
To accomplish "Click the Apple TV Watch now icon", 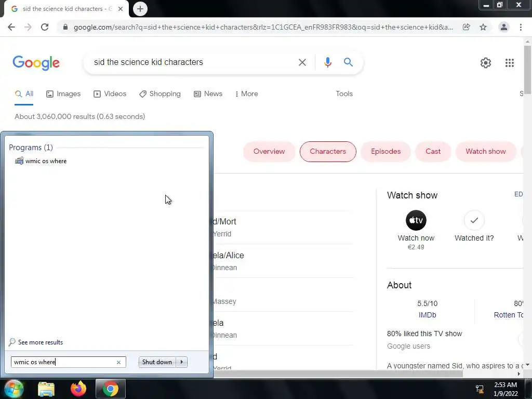I will [416, 220].
